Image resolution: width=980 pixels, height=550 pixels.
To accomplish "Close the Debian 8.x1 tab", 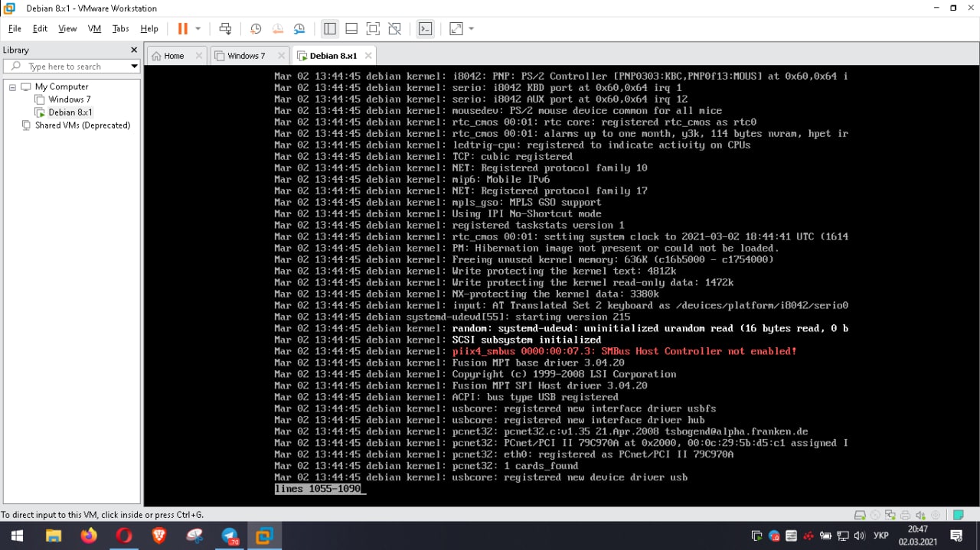I will click(x=368, y=56).
